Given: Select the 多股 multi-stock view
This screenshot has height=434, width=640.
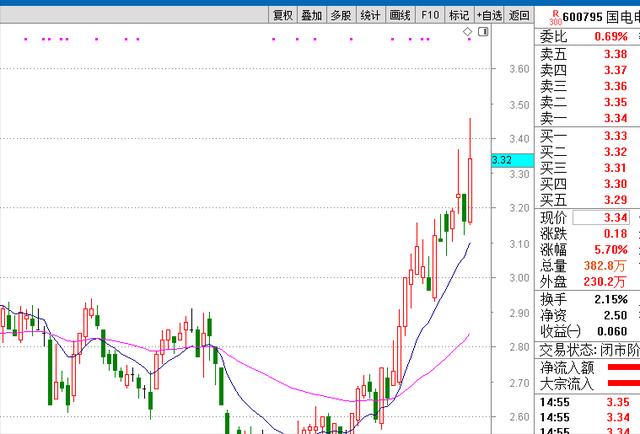Looking at the screenshot, I should [x=341, y=15].
